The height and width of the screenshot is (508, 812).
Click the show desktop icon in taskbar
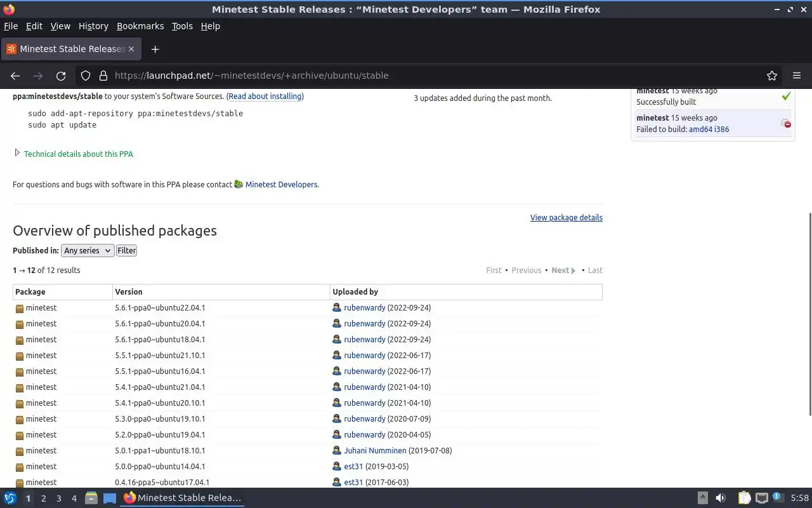click(110, 498)
